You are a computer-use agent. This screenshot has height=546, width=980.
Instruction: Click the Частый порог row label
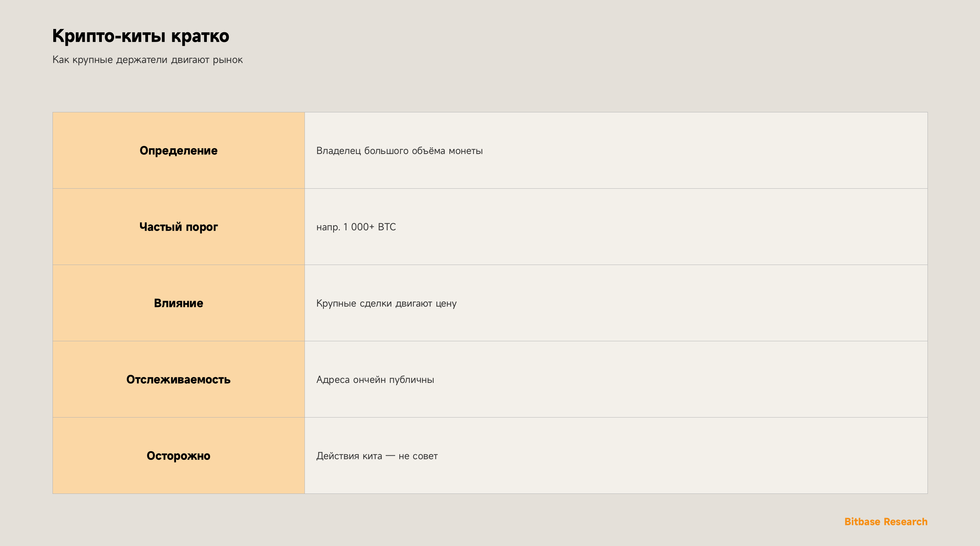[x=178, y=227]
